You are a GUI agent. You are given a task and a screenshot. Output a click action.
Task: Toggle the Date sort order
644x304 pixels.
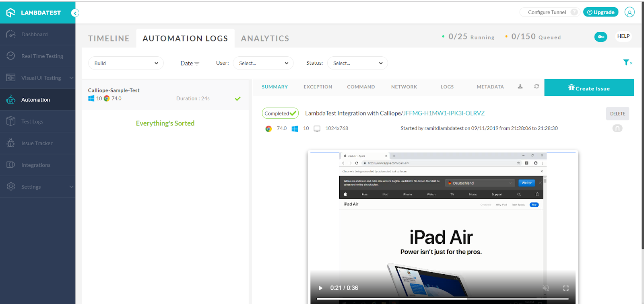pyautogui.click(x=190, y=64)
